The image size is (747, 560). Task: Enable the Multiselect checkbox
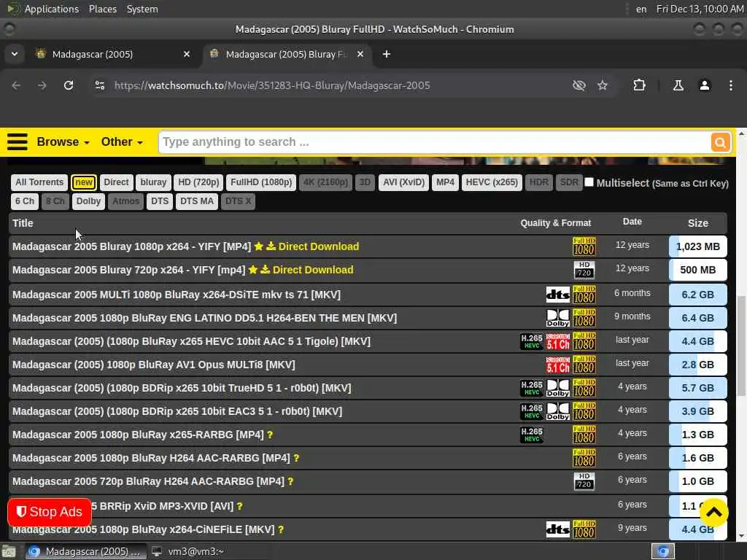click(x=589, y=182)
